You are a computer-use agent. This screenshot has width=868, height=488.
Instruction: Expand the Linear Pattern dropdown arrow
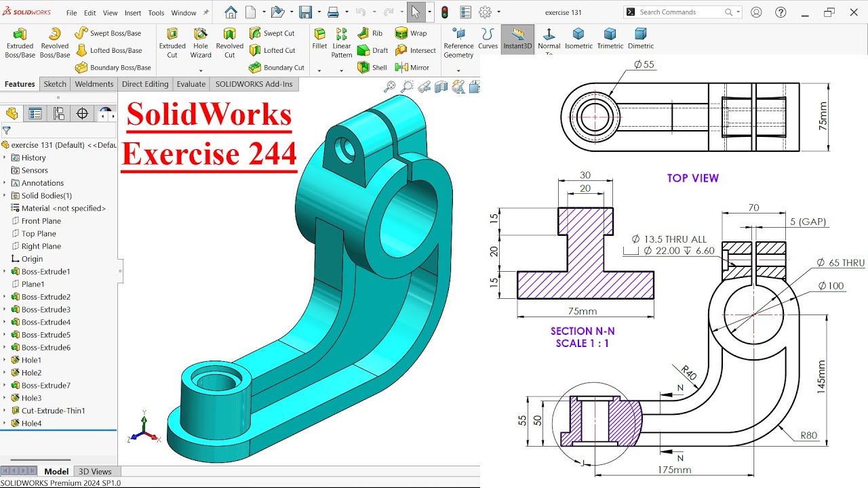pyautogui.click(x=342, y=70)
